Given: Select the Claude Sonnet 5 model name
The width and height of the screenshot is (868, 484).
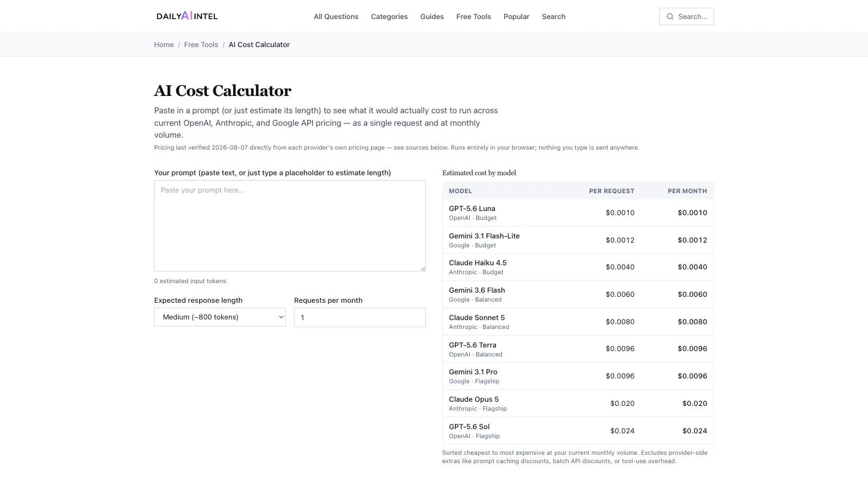Looking at the screenshot, I should click(x=477, y=318).
